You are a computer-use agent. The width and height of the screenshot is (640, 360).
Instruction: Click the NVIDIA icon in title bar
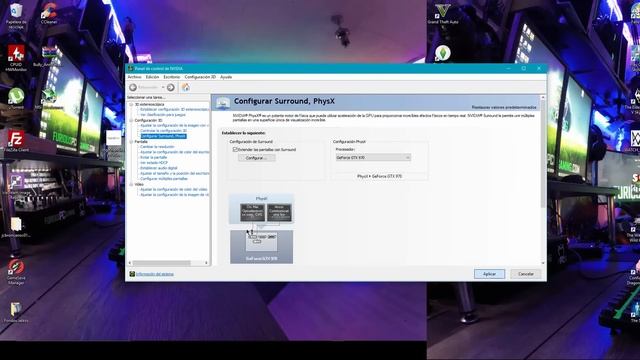[131, 69]
